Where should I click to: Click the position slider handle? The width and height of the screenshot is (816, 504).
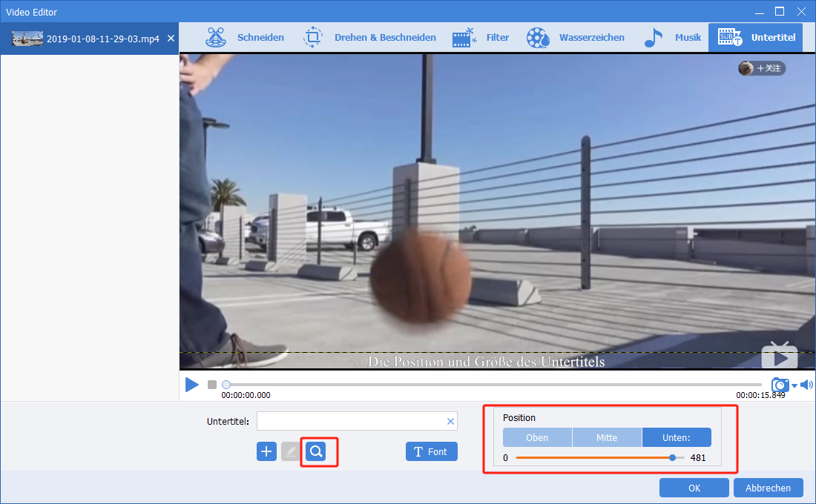click(672, 458)
